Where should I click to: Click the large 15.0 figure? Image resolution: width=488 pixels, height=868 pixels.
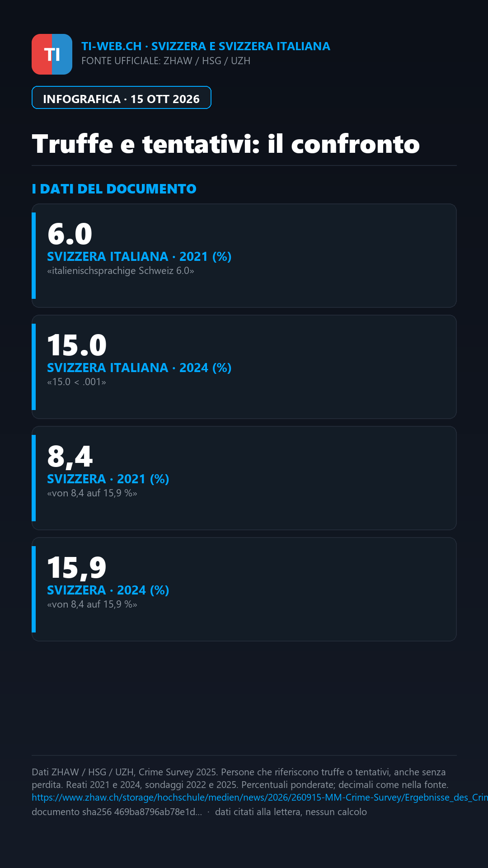coord(77,345)
